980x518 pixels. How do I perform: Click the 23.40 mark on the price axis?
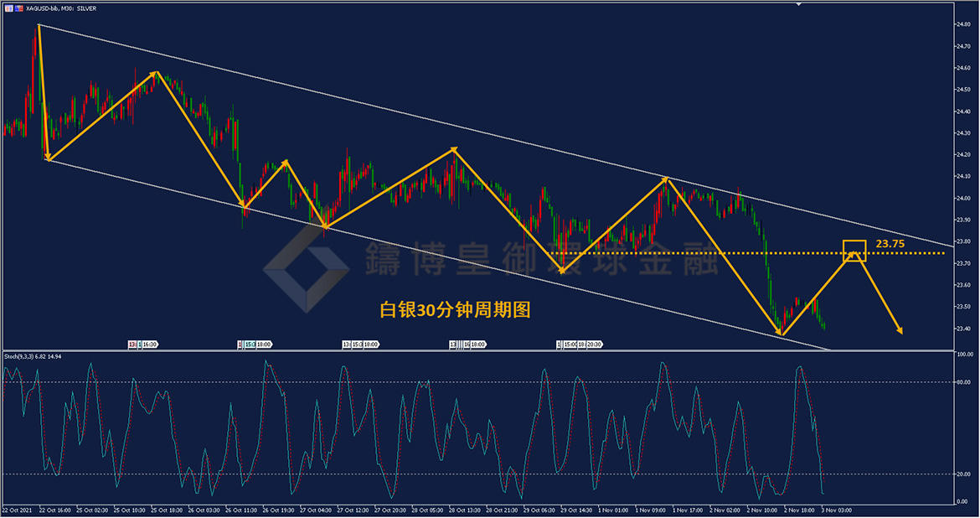pyautogui.click(x=962, y=329)
